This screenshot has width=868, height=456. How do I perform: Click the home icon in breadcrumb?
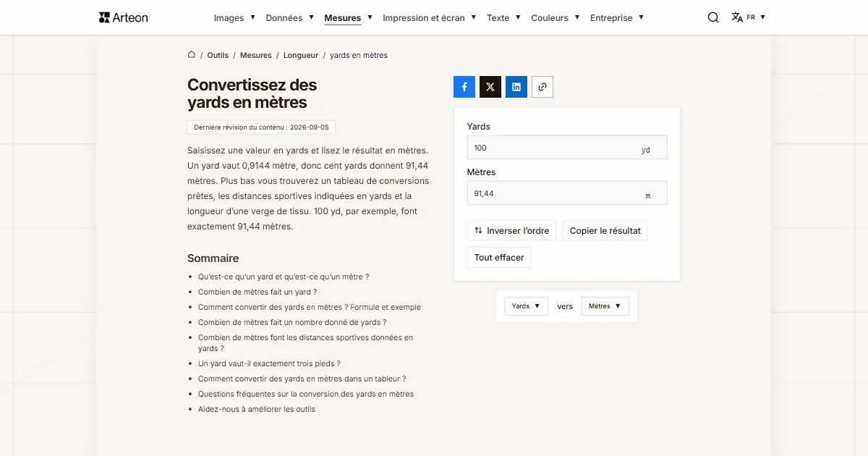(x=192, y=54)
